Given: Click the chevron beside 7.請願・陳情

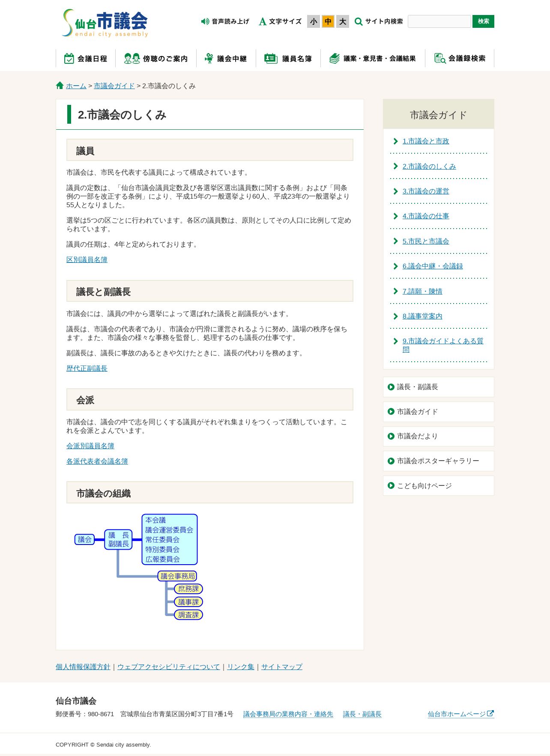Looking at the screenshot, I should tap(396, 292).
